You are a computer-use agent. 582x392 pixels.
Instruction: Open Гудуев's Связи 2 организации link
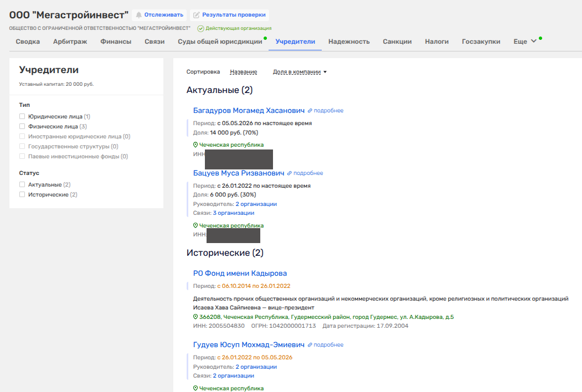click(234, 375)
